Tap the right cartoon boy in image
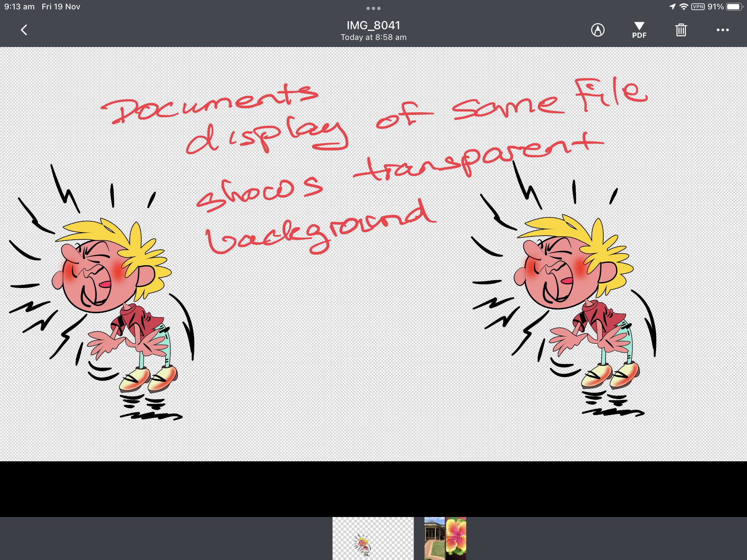This screenshot has height=560, width=747. point(563,289)
